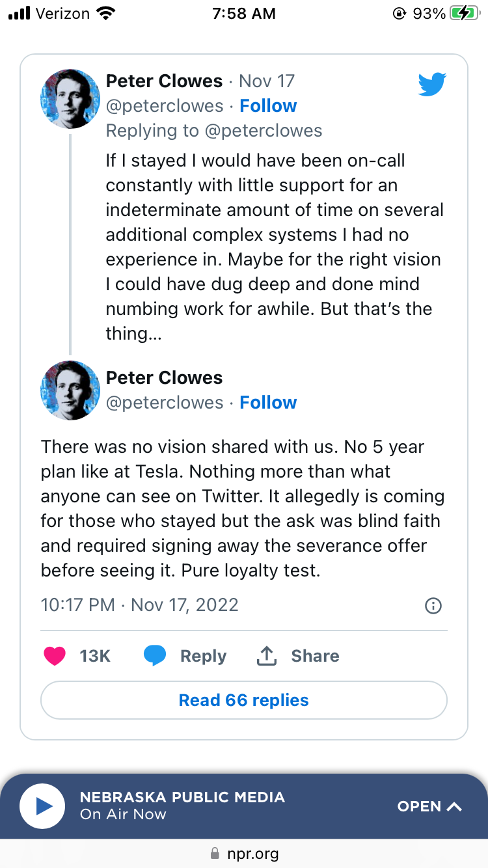The width and height of the screenshot is (488, 868).
Task: Tap the npr.org address bar
Action: (x=244, y=853)
